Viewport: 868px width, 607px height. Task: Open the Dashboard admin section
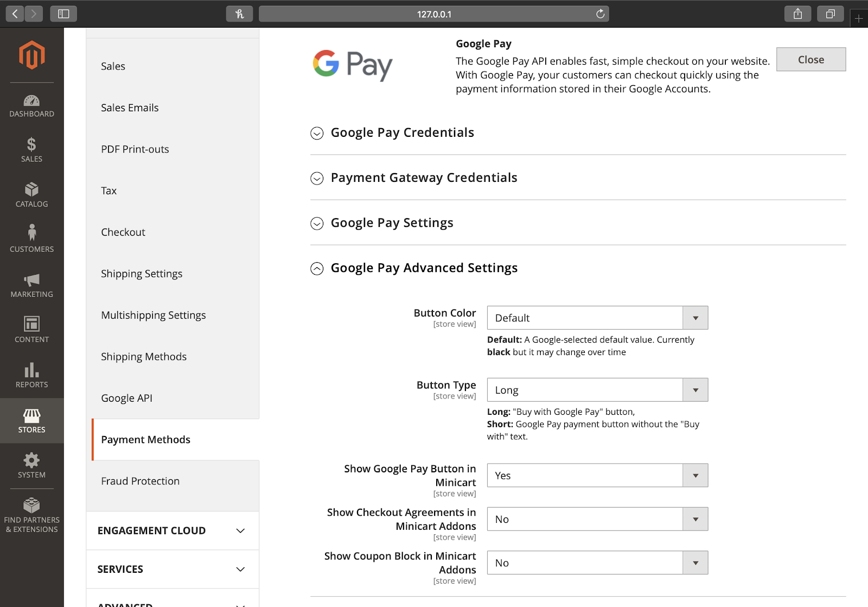(31, 106)
